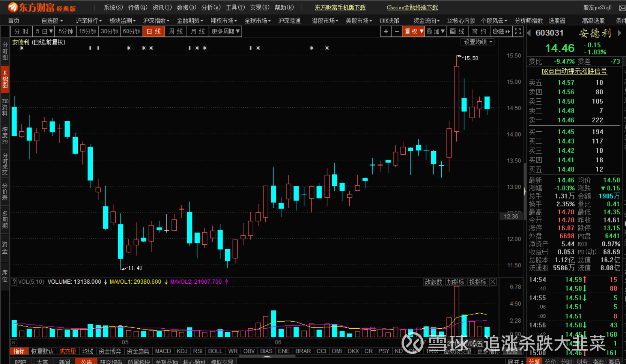
Task: Open 分价表 from left sidebar
Action: tap(5, 192)
